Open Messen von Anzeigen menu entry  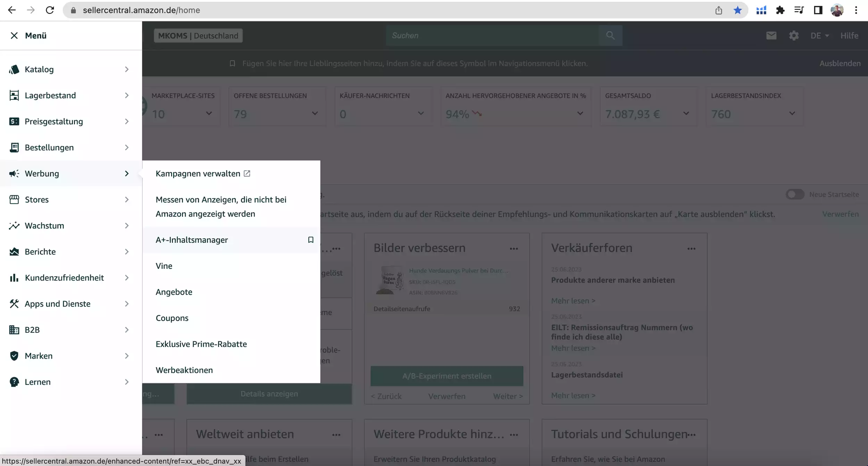point(221,207)
